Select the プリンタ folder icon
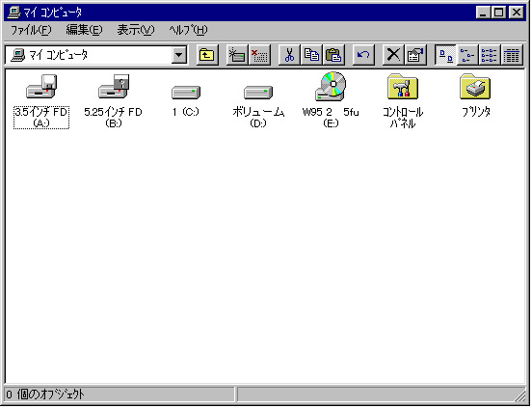The width and height of the screenshot is (532, 408). pyautogui.click(x=475, y=87)
